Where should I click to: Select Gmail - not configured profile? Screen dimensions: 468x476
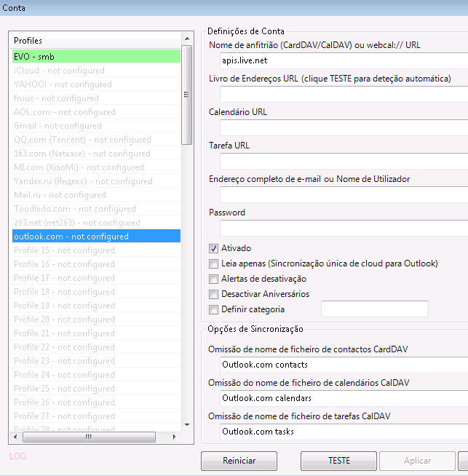[x=96, y=126]
